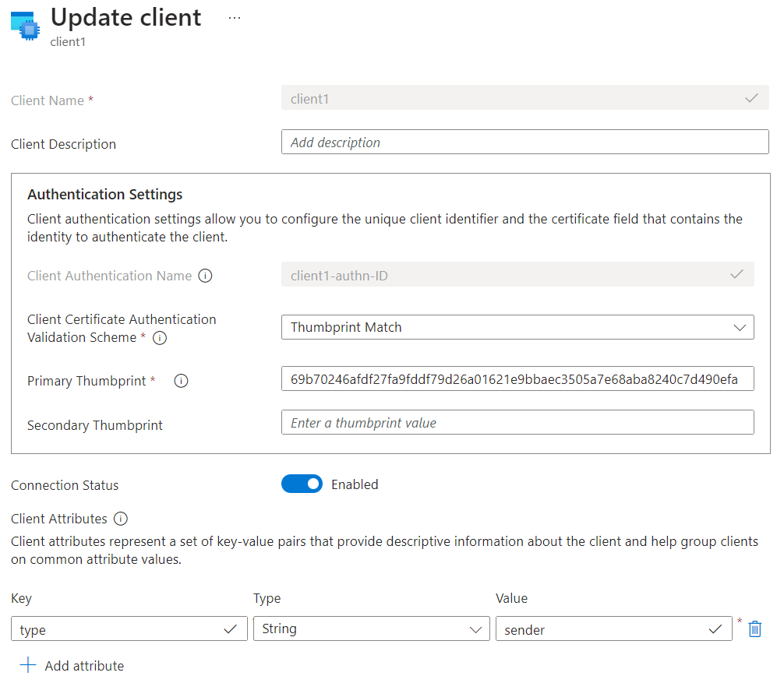Click info icon next to Client Attributes
This screenshot has width=784, height=676.
pyautogui.click(x=121, y=519)
